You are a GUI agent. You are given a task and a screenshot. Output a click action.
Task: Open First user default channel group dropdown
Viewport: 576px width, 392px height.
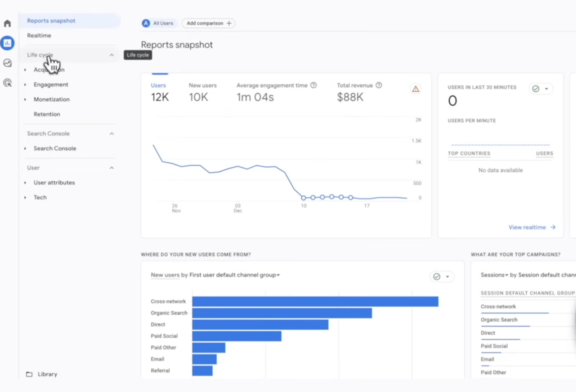tap(234, 275)
